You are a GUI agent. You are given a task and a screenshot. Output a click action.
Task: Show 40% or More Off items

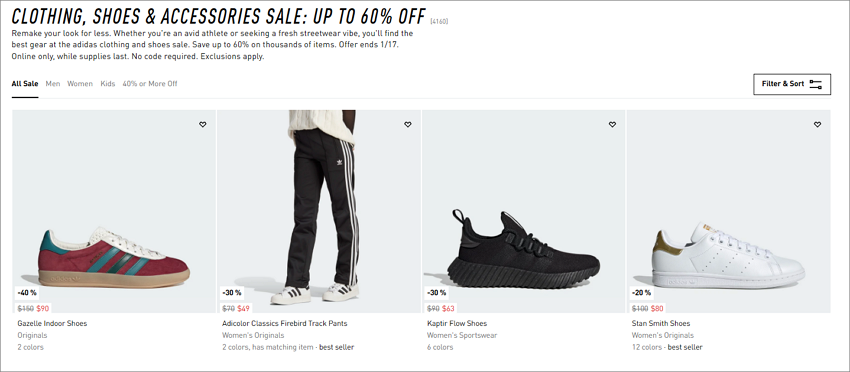150,84
